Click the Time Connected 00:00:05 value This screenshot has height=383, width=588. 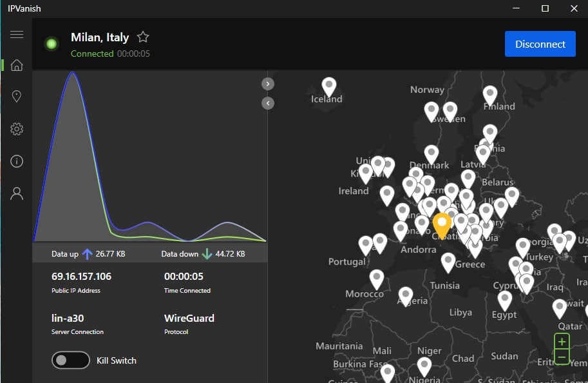(x=184, y=277)
